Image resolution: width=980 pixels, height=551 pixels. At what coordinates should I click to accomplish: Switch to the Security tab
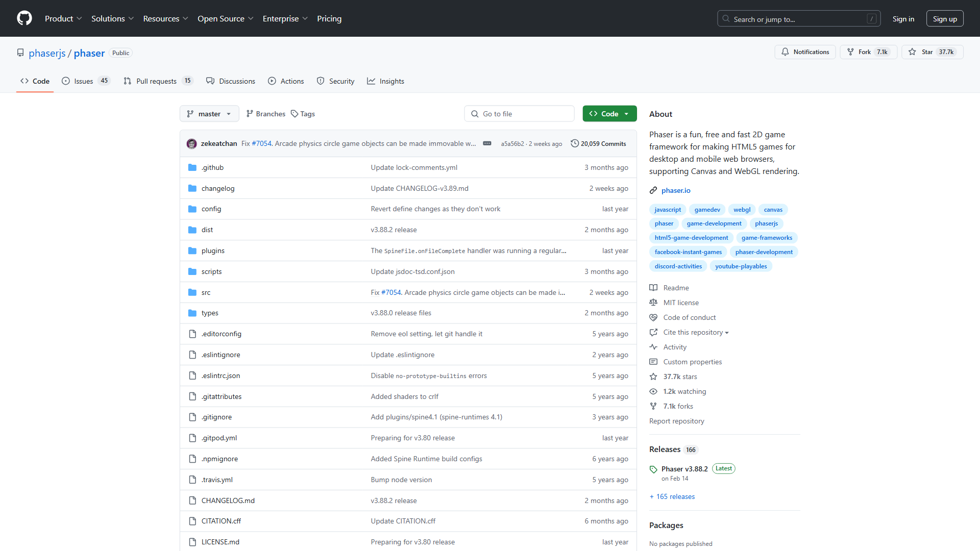(x=335, y=81)
